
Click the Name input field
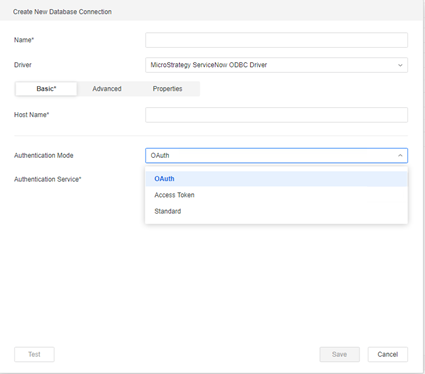tap(276, 40)
